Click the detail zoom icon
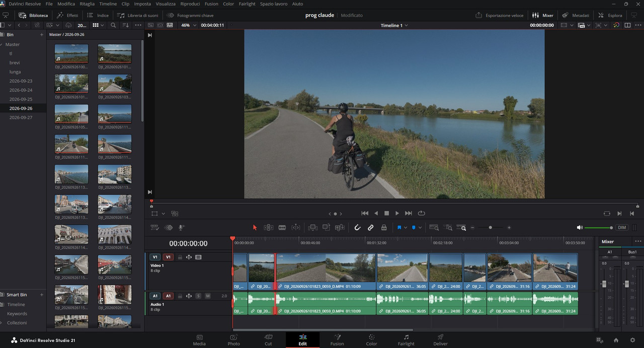The height and width of the screenshot is (348, 644). (448, 228)
